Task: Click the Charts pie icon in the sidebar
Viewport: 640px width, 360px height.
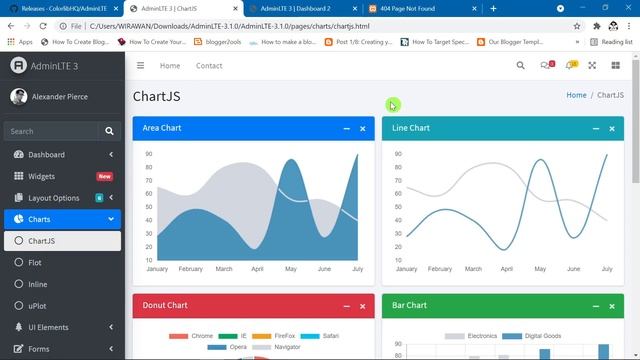Action: point(19,219)
